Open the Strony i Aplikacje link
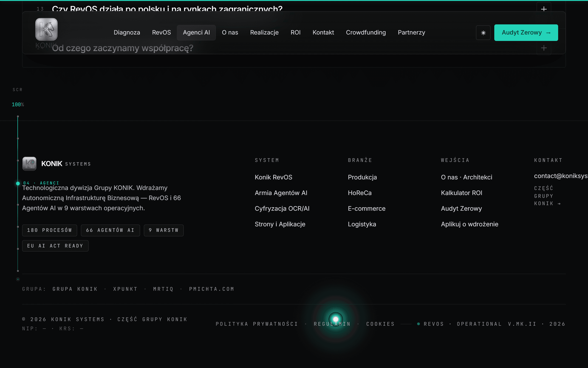588x368 pixels. pos(280,224)
